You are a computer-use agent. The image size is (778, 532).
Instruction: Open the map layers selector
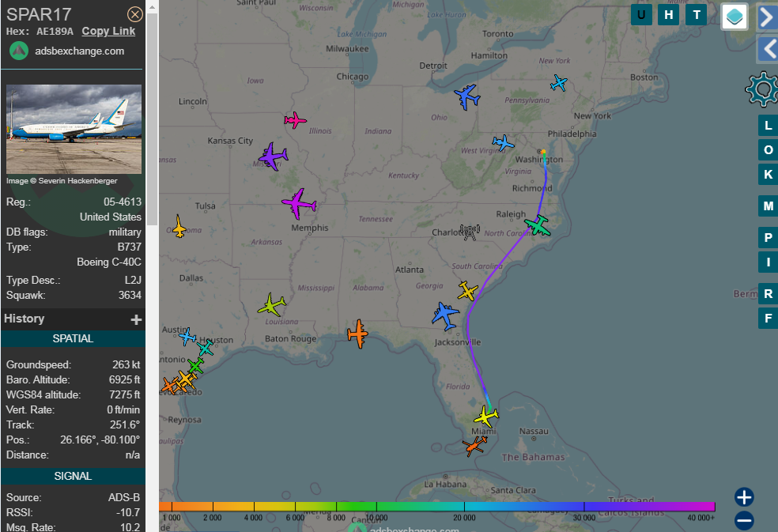pyautogui.click(x=735, y=17)
